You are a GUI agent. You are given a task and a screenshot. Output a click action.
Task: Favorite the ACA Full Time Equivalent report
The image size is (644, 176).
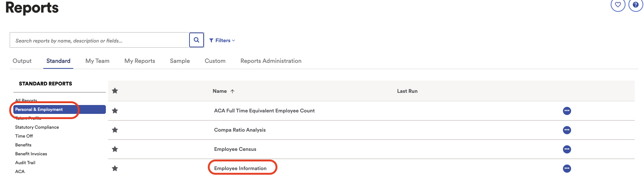click(115, 111)
